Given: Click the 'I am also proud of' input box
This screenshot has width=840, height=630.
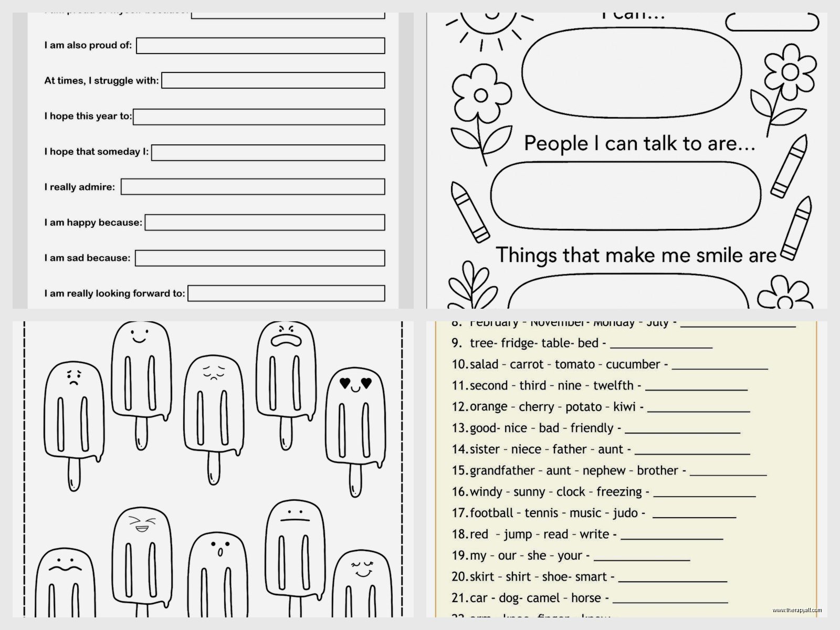Looking at the screenshot, I should pyautogui.click(x=260, y=46).
